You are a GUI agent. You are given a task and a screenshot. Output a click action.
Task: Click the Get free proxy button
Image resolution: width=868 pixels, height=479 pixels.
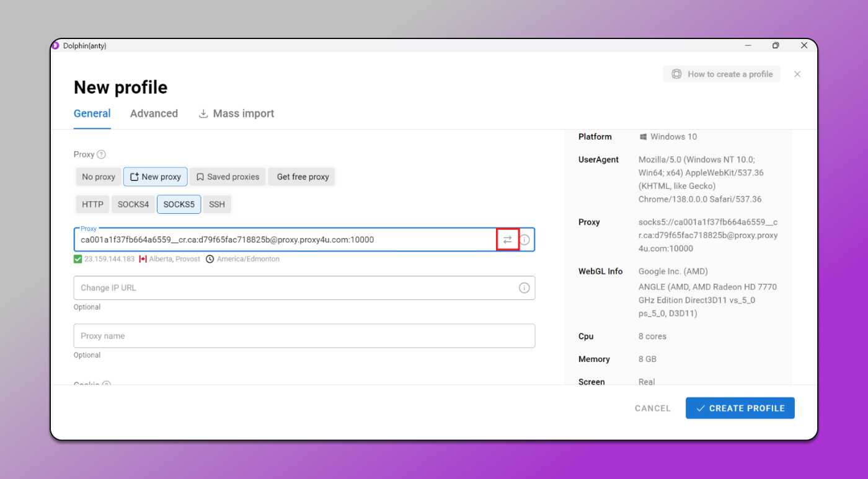pyautogui.click(x=303, y=177)
